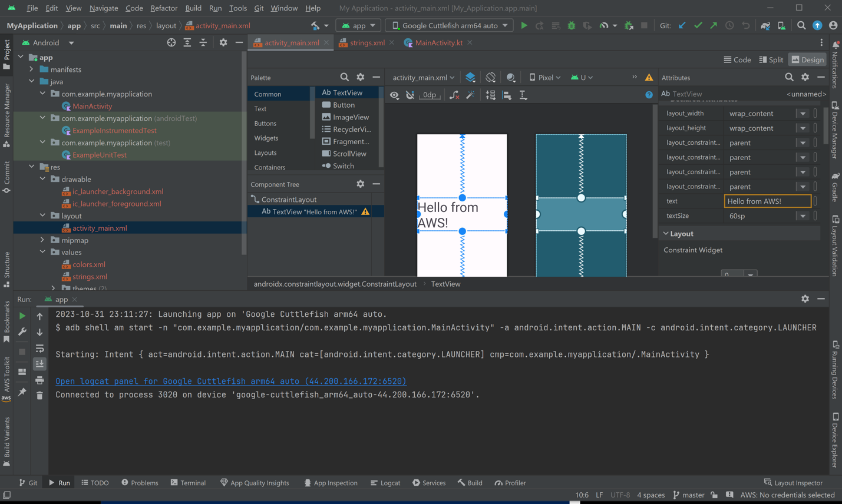Viewport: 842px width, 504px height.
Task: Infer constraints with the magic wand icon
Action: click(470, 95)
